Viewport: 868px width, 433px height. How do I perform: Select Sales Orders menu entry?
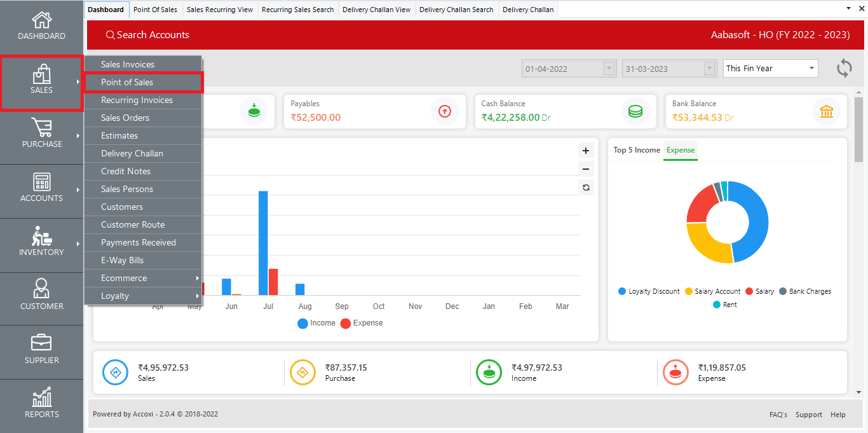[x=143, y=118]
